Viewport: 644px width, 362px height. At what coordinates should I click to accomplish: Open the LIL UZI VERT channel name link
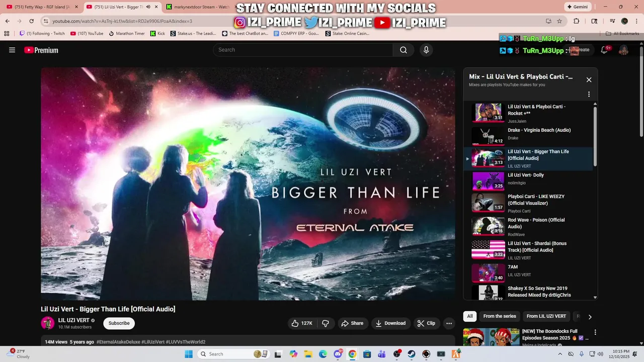(x=73, y=320)
